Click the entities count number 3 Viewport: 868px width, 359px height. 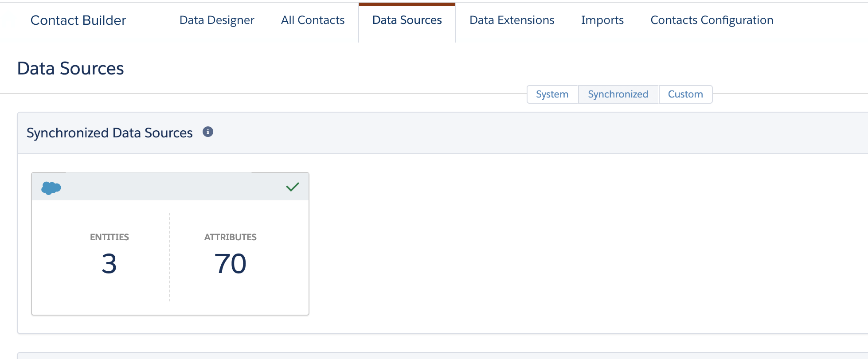109,264
